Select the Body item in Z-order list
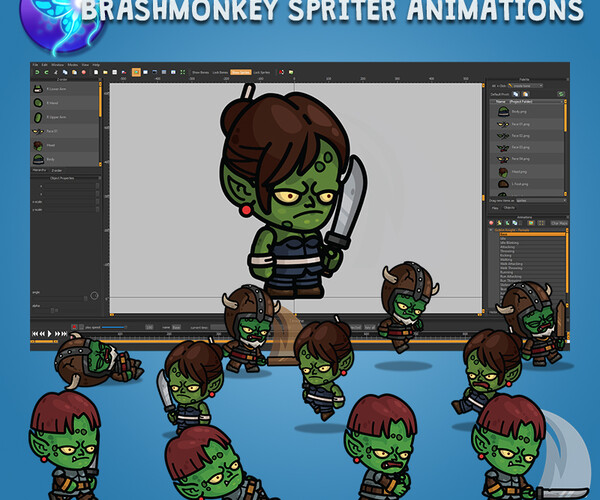 pyautogui.click(x=65, y=159)
